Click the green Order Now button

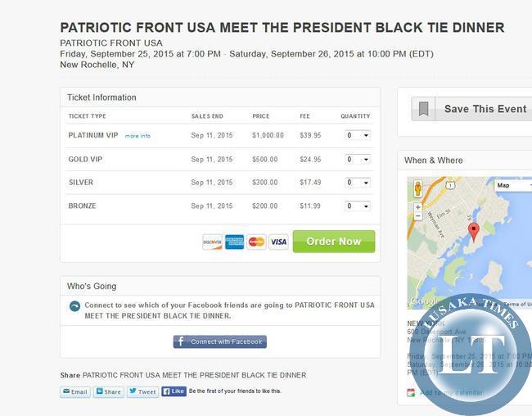tap(334, 242)
